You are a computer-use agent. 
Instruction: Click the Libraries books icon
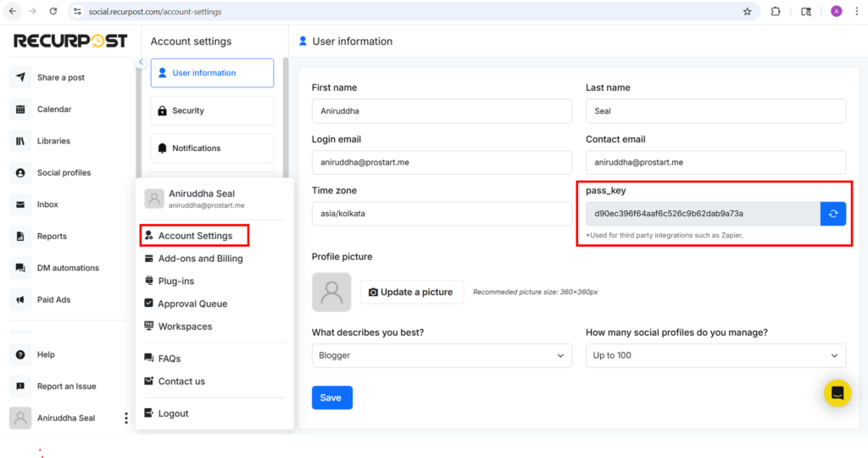tap(20, 141)
